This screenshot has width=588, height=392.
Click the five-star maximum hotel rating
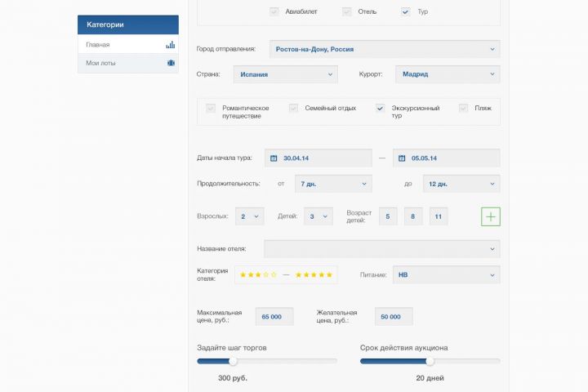(314, 275)
